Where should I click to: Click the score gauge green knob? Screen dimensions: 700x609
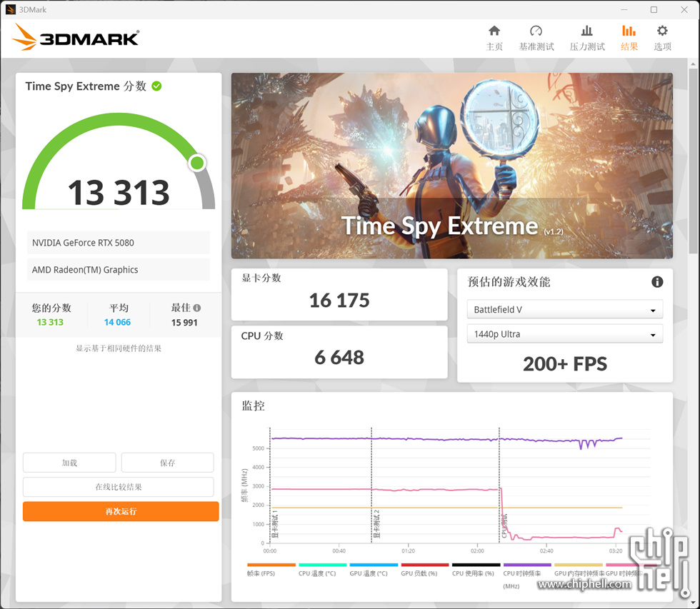(197, 163)
